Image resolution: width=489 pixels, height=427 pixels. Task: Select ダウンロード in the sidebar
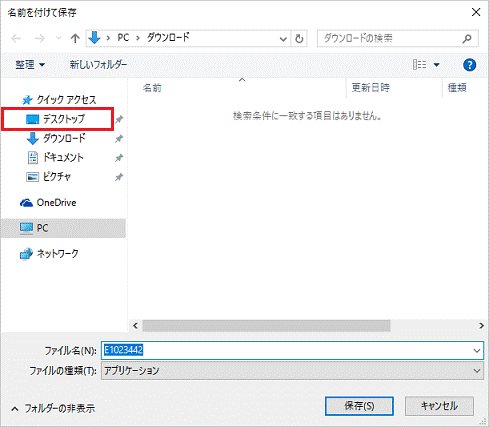coord(56,138)
